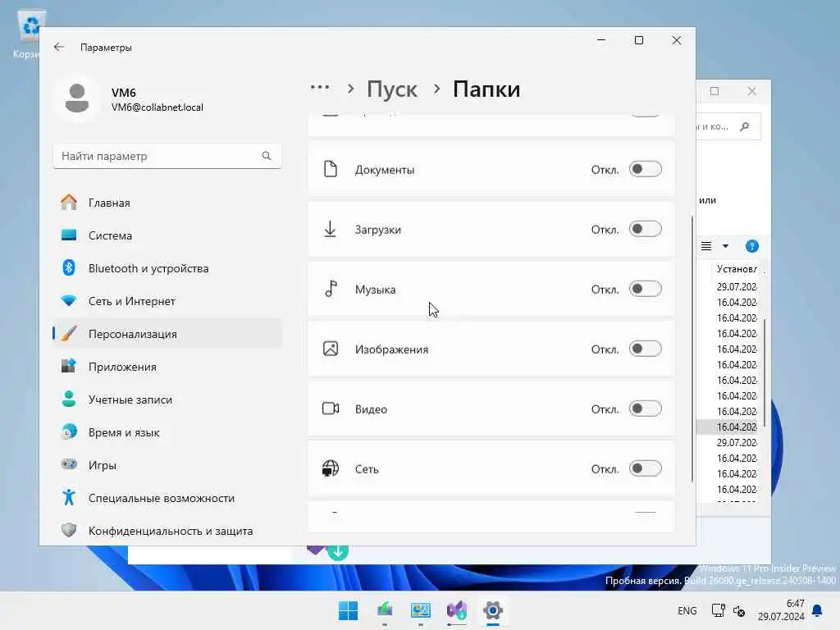Click the Приложения apps icon
This screenshot has width=840, height=630.
pyautogui.click(x=69, y=366)
